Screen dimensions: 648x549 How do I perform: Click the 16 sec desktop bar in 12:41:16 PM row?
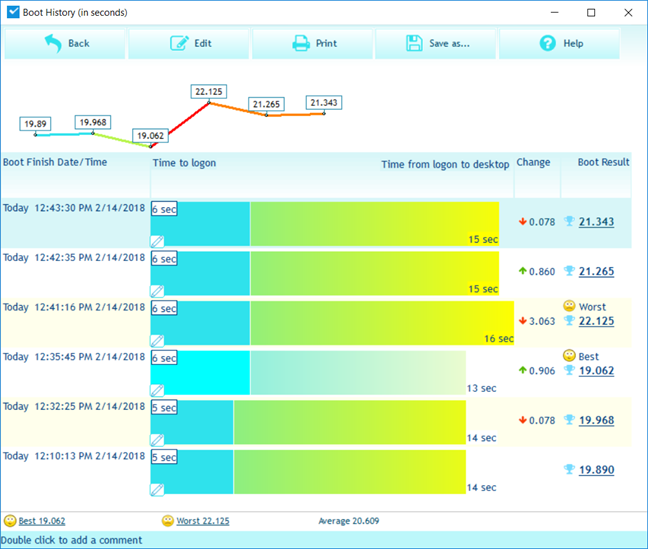point(382,323)
